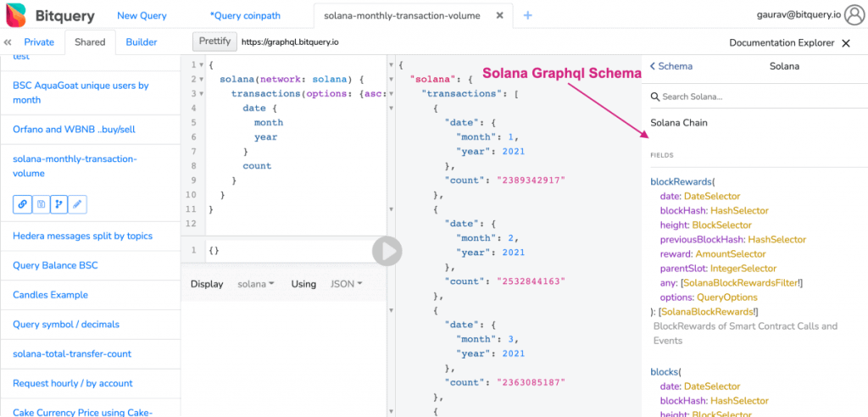
Task: Open BlockSelector type for height in blockRewards
Action: pyautogui.click(x=722, y=225)
